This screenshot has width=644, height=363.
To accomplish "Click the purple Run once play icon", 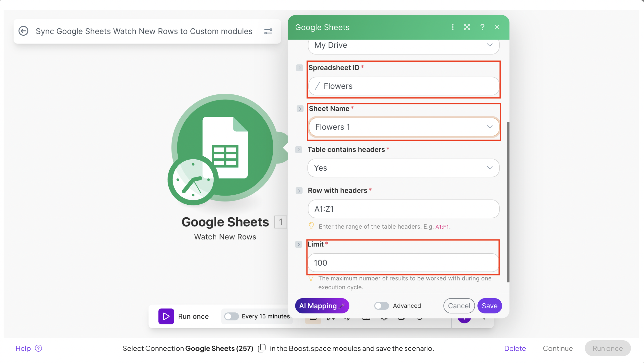I will tap(166, 316).
